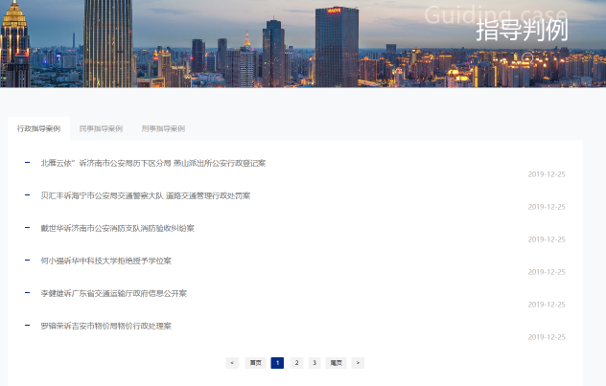
Task: Select the 行政指导案例 tab
Action: pyautogui.click(x=39, y=129)
